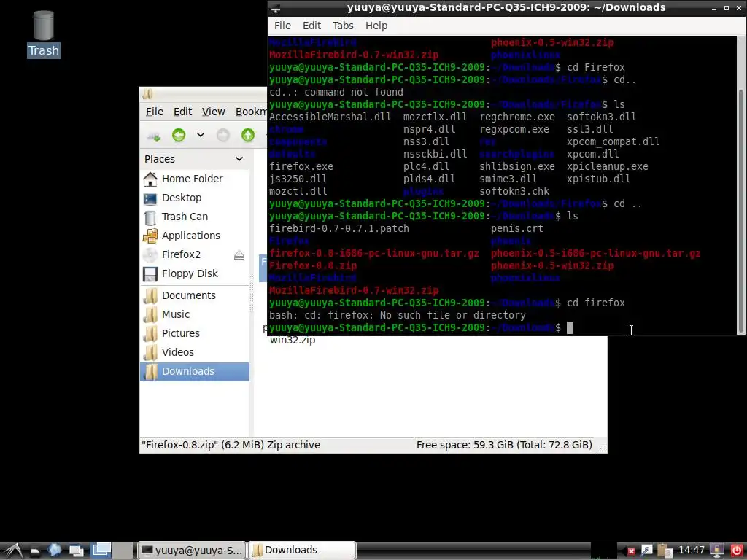The width and height of the screenshot is (747, 560).
Task: Select Home Folder in Places
Action: [194, 179]
